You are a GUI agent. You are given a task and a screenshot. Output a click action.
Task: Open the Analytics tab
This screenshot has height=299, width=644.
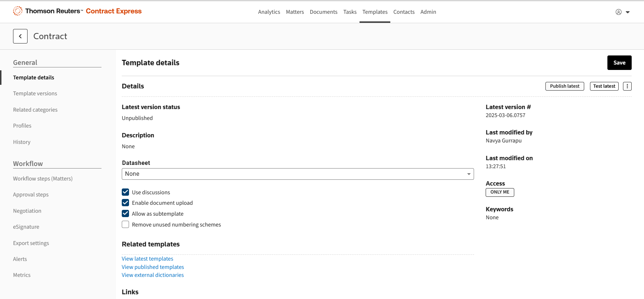point(269,12)
